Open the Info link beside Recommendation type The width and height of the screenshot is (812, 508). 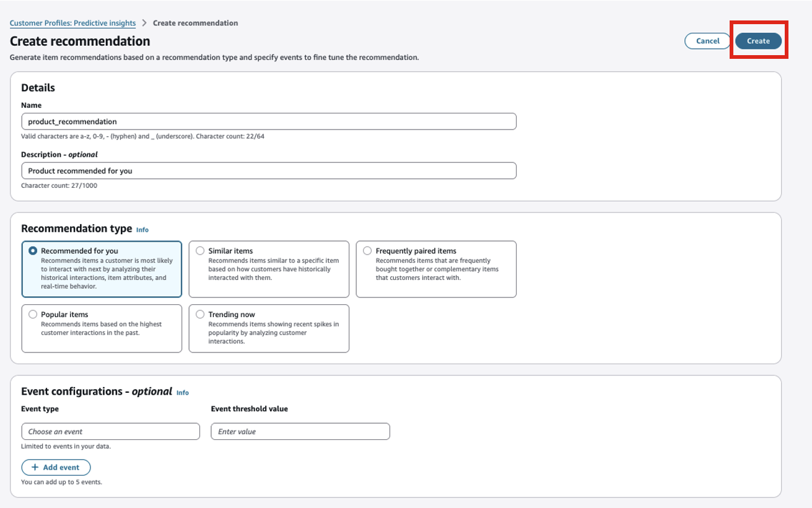(142, 230)
